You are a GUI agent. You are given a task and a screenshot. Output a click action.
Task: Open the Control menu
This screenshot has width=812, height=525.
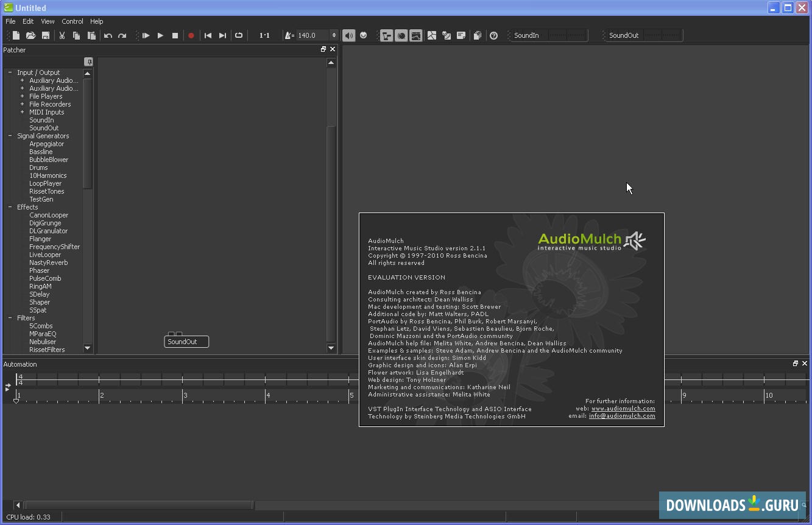72,21
